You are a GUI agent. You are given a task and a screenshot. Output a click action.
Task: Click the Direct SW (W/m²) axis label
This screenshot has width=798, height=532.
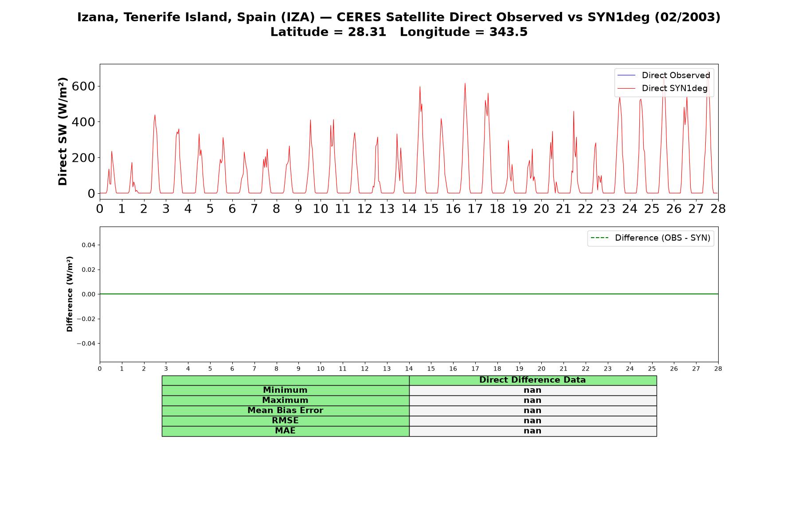click(x=63, y=131)
